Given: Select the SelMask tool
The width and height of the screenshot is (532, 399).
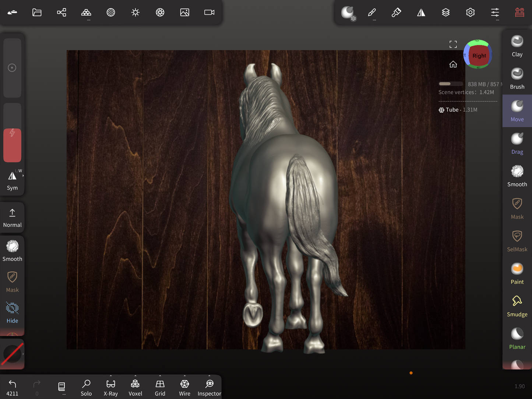Looking at the screenshot, I should coord(517,241).
